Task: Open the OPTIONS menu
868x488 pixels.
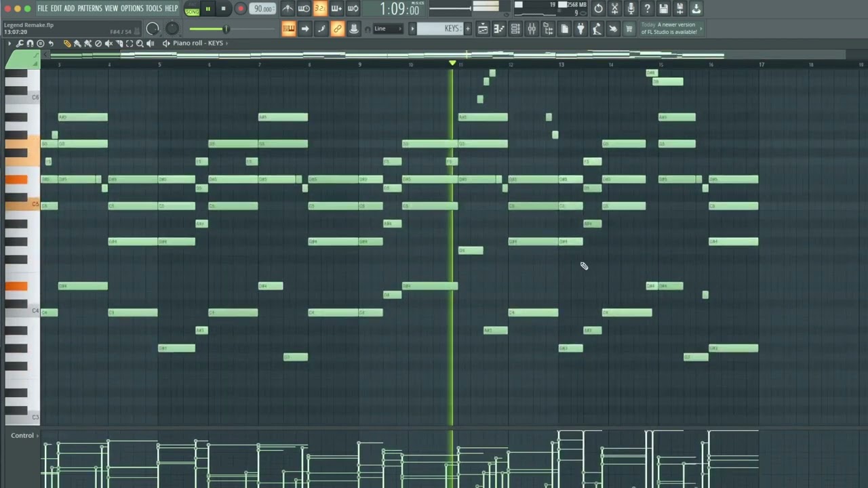Action: tap(132, 8)
